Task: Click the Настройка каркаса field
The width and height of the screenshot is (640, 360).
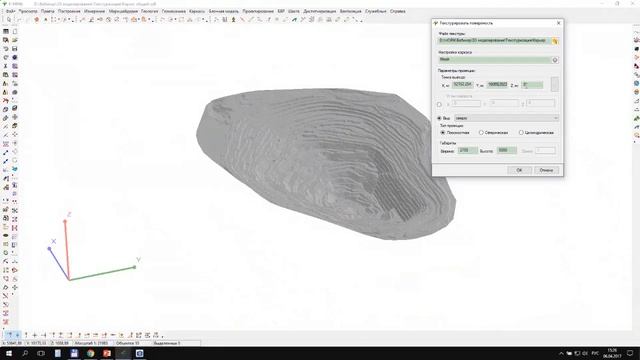Action: pyautogui.click(x=495, y=60)
